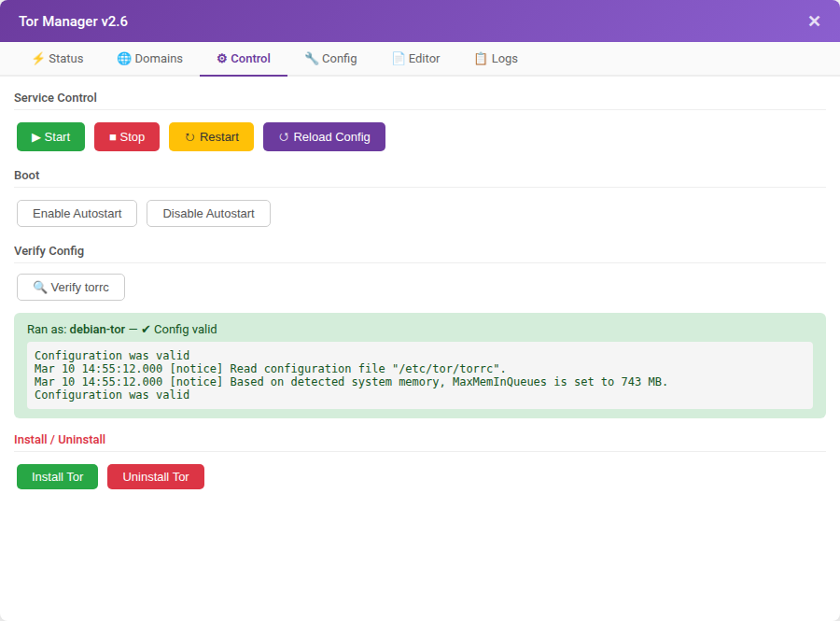Click the 'MaxMemInQueues is set to 743 MB' line
The width and height of the screenshot is (840, 621).
pos(351,382)
